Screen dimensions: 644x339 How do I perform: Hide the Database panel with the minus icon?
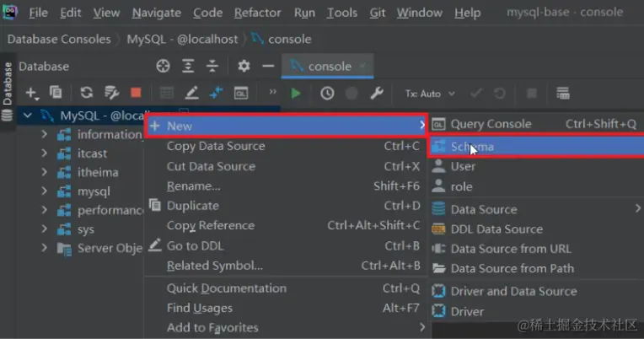point(268,66)
